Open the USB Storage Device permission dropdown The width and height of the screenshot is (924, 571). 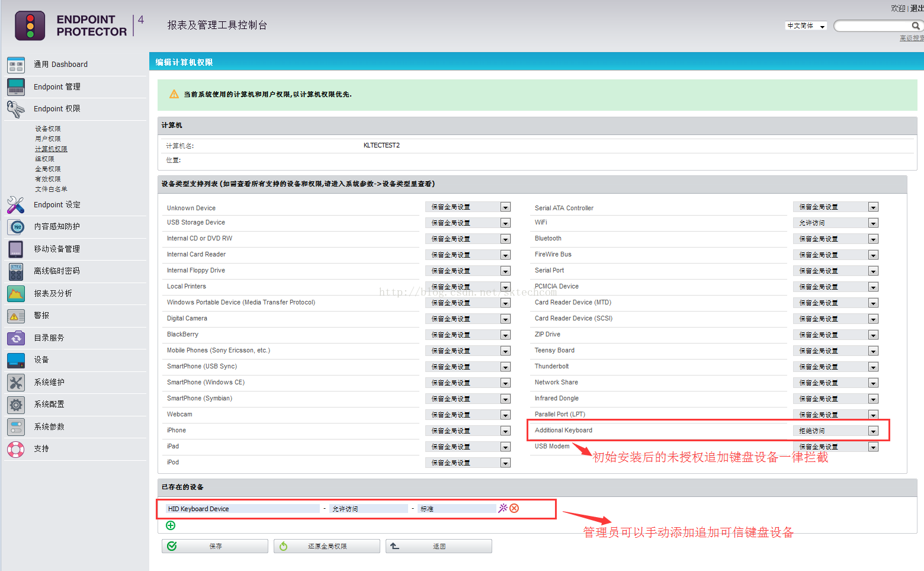point(468,223)
